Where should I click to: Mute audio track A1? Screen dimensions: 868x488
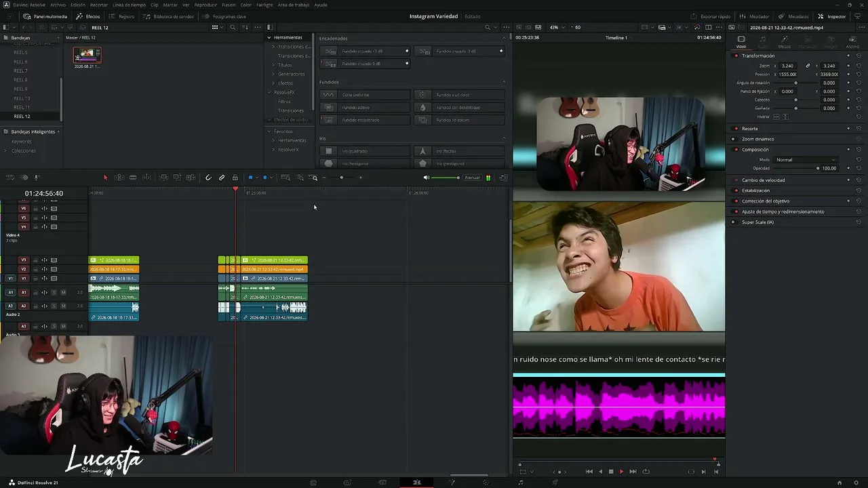(x=63, y=292)
